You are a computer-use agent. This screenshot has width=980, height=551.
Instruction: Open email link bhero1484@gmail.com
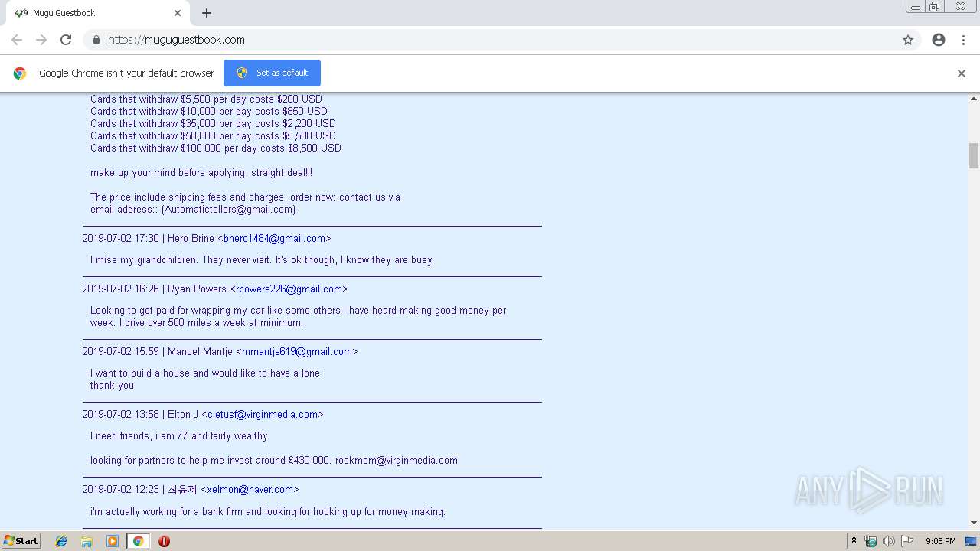tap(274, 239)
